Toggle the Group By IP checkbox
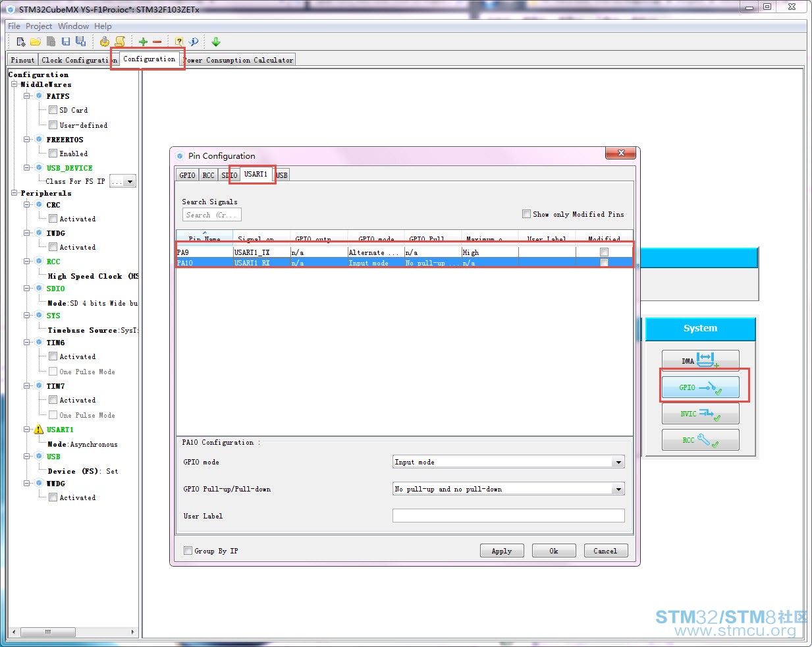 tap(188, 551)
